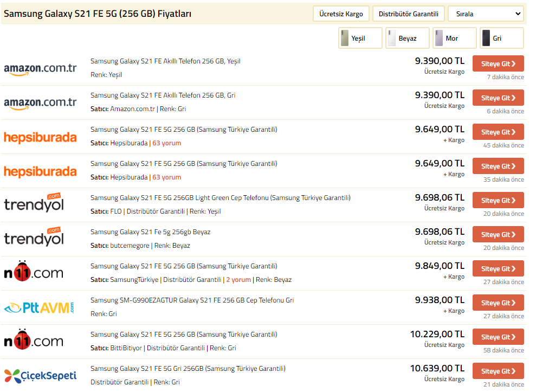This screenshot has width=536, height=392.
Task: Open the Sırala sort dropdown
Action: pos(486,14)
